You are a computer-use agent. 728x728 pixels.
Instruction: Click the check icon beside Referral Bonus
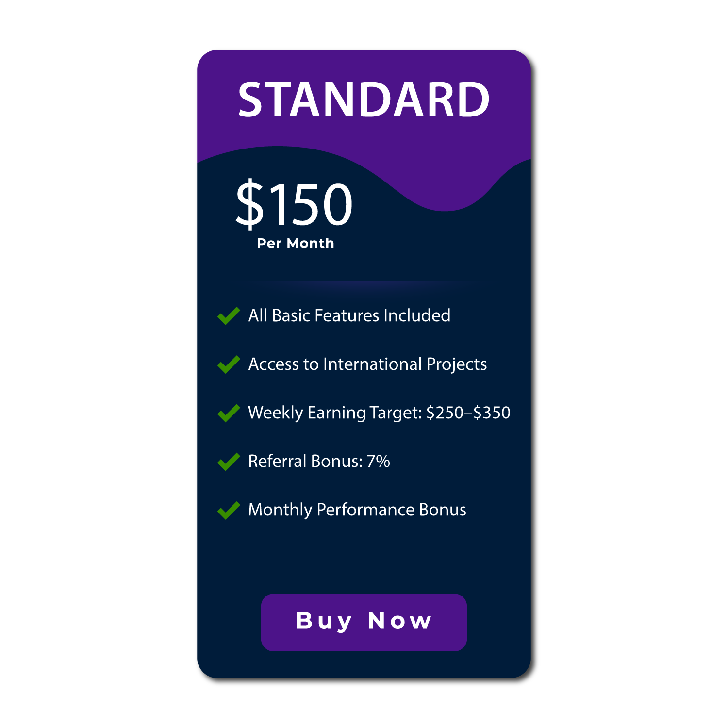(229, 462)
